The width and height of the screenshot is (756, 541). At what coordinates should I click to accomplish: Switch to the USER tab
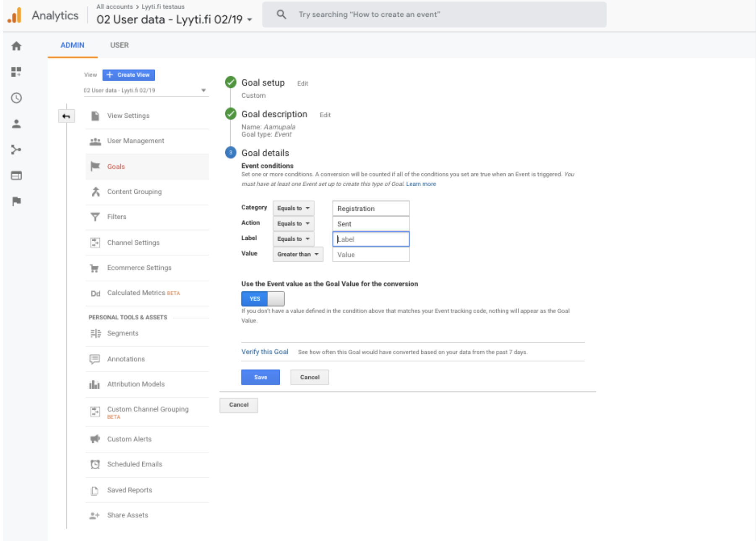[119, 45]
